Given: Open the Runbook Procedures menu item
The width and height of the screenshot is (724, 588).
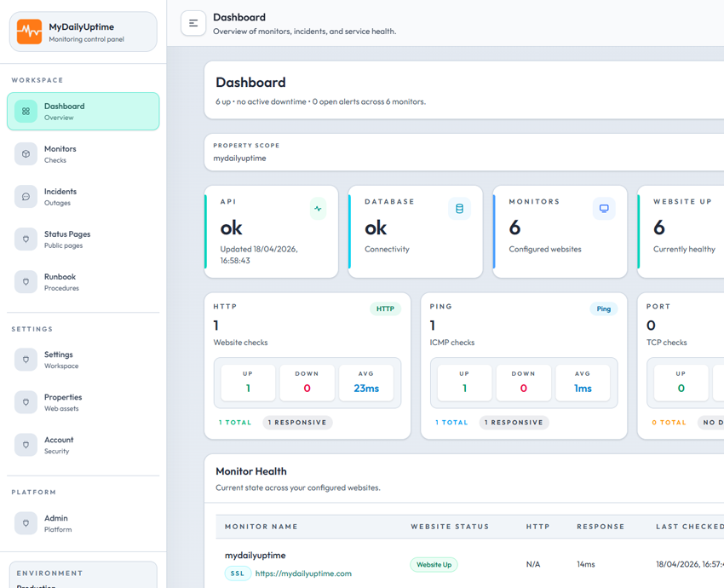Looking at the screenshot, I should [83, 282].
